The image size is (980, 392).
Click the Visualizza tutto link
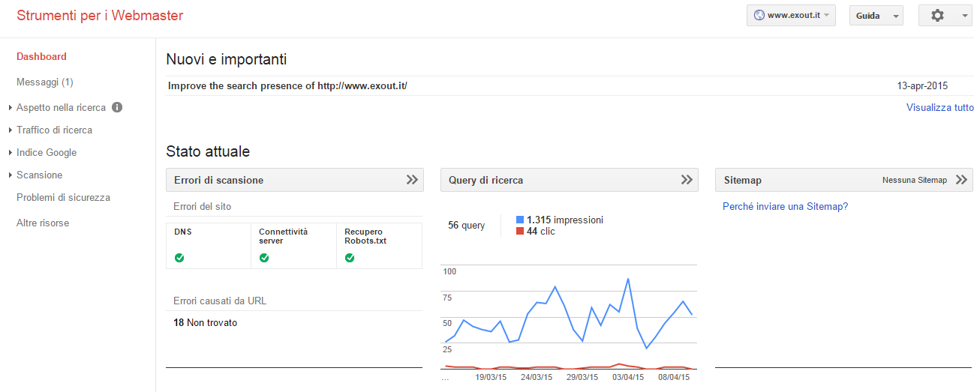[939, 107]
